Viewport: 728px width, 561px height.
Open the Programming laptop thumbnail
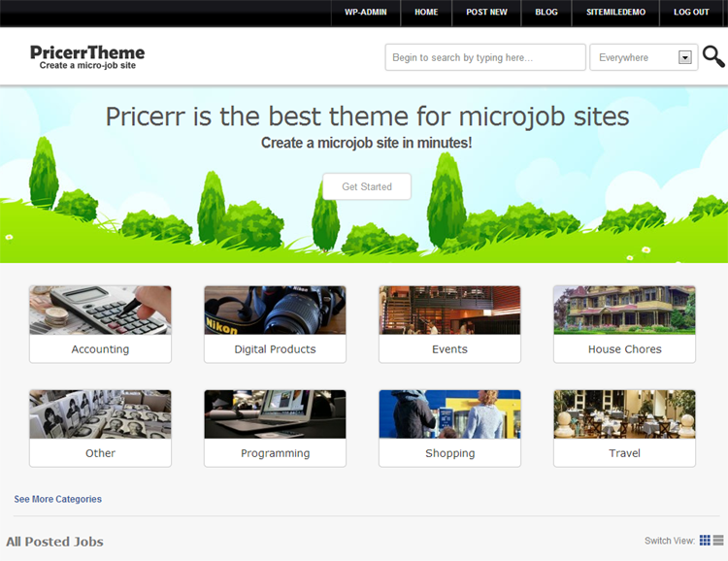[275, 414]
